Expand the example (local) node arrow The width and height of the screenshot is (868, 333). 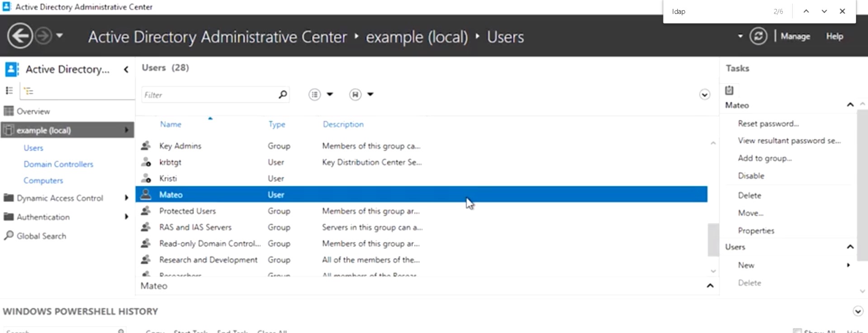pyautogui.click(x=126, y=130)
